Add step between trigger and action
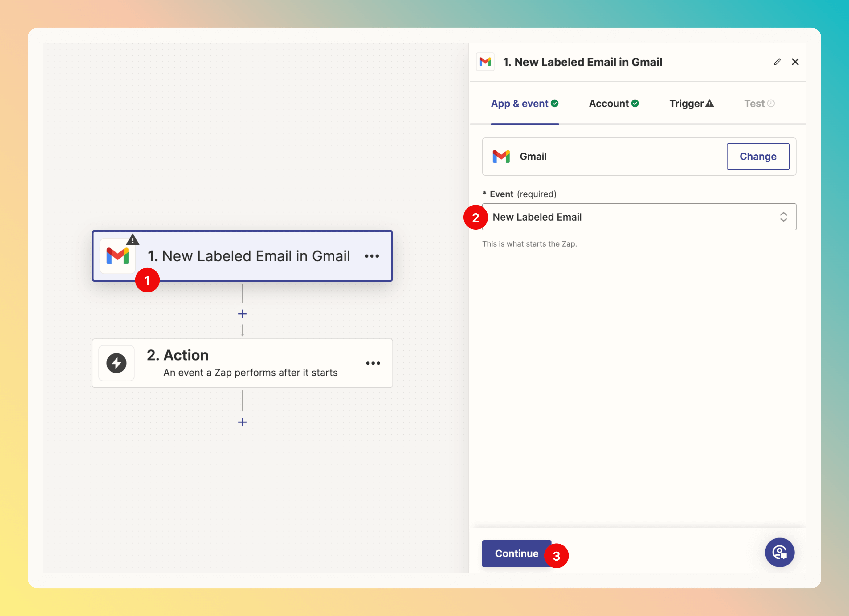Screen dimensions: 849x616 [242, 314]
